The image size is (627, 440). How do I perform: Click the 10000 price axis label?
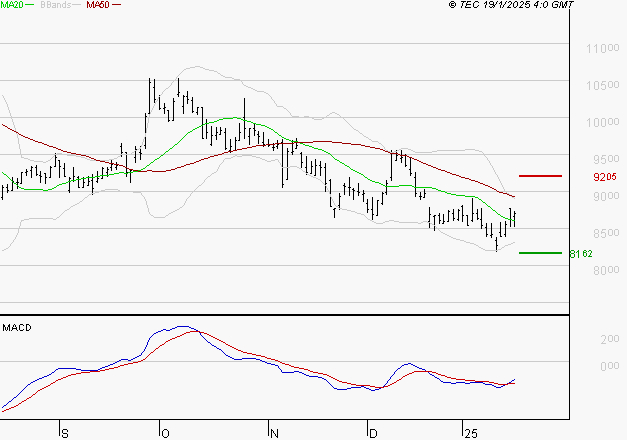tap(603, 122)
